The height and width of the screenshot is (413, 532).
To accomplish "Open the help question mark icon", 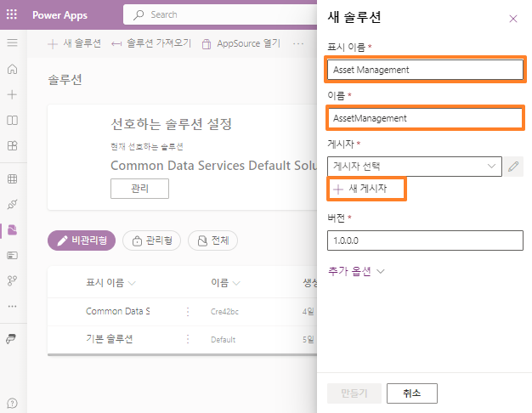I will tap(12, 403).
